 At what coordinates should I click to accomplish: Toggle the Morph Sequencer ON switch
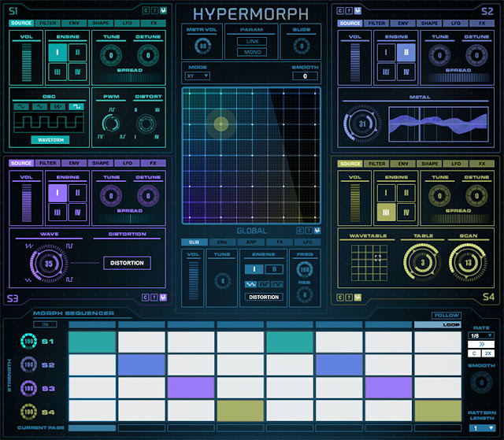(46, 324)
